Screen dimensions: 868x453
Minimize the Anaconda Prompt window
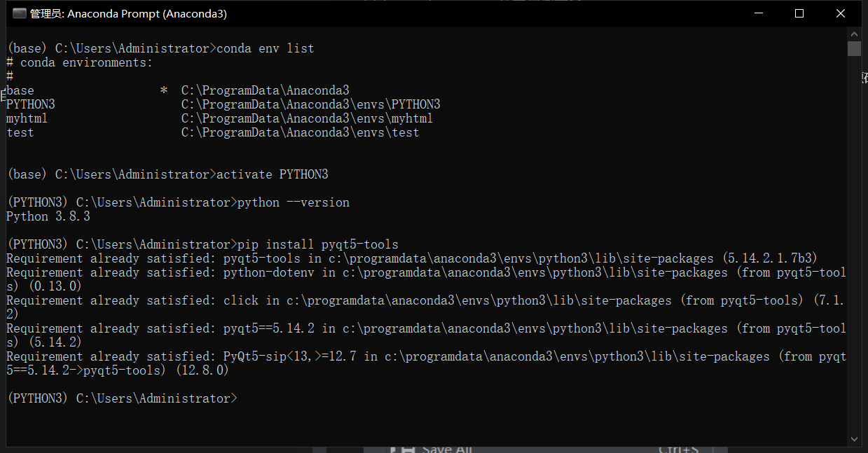click(x=757, y=13)
